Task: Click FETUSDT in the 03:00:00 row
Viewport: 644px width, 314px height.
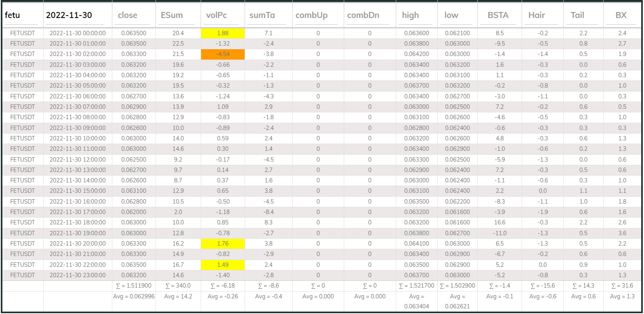Action: [x=22, y=65]
